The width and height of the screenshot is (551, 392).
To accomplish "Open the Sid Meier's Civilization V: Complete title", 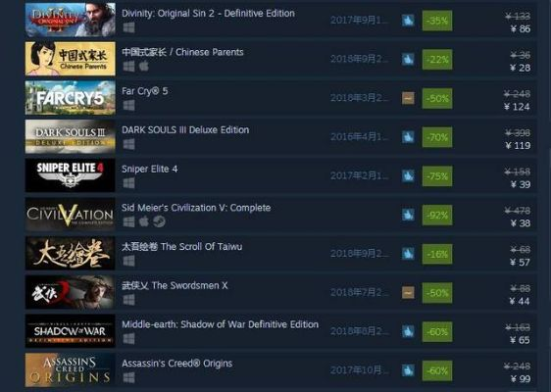I will point(196,208).
